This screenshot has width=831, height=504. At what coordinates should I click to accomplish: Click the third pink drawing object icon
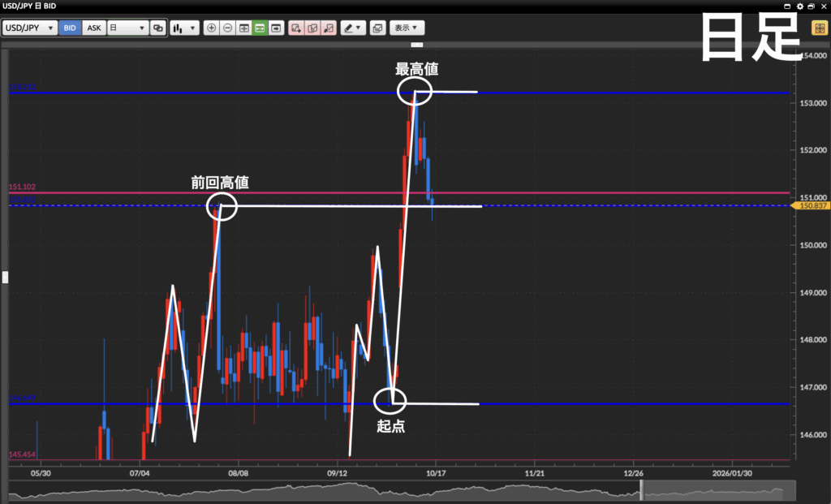tap(329, 28)
